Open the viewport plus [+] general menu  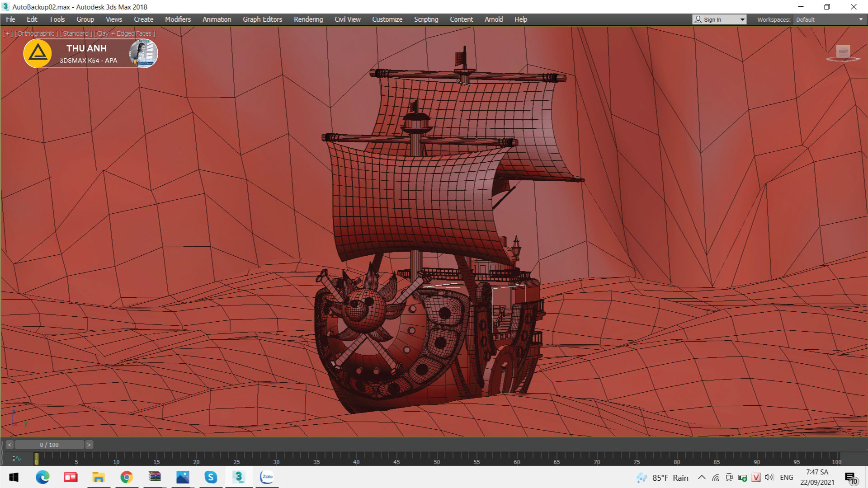pyautogui.click(x=8, y=33)
